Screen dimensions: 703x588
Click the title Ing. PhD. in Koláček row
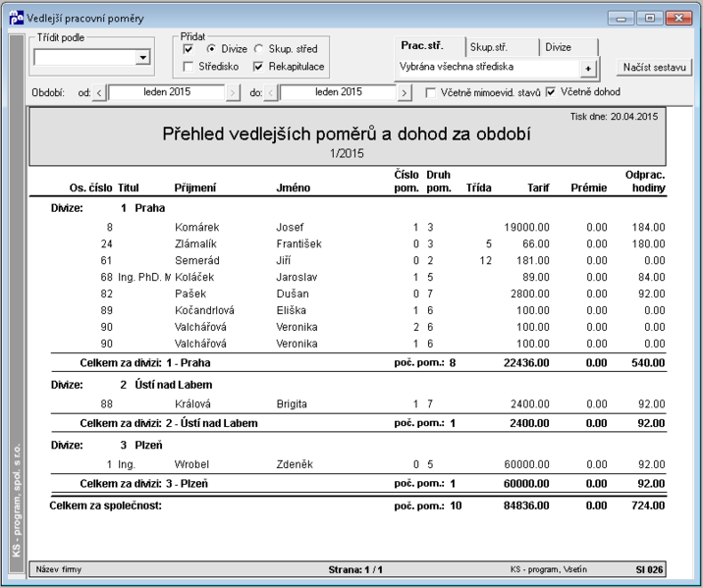pos(144,277)
